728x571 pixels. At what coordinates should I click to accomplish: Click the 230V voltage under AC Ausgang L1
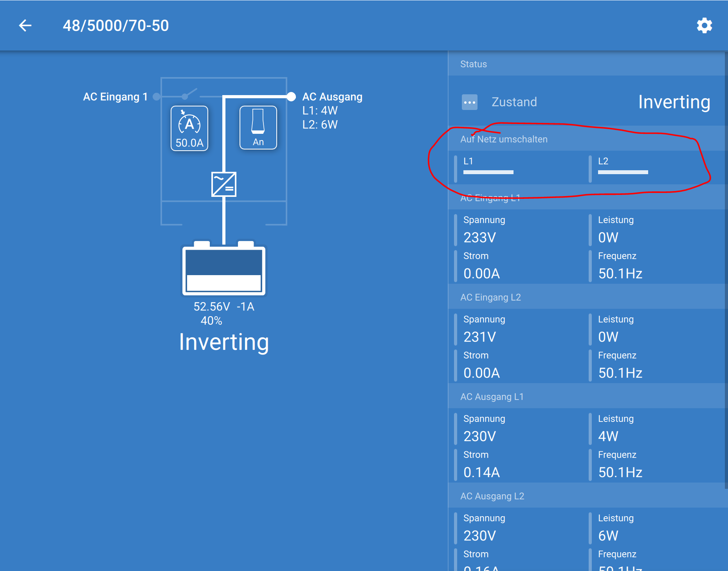[x=480, y=436]
